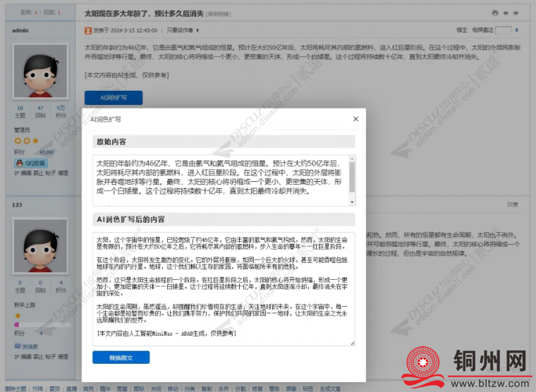536x392 pixels.
Task: Click 分割 in moderation bar
Action: pos(240,388)
